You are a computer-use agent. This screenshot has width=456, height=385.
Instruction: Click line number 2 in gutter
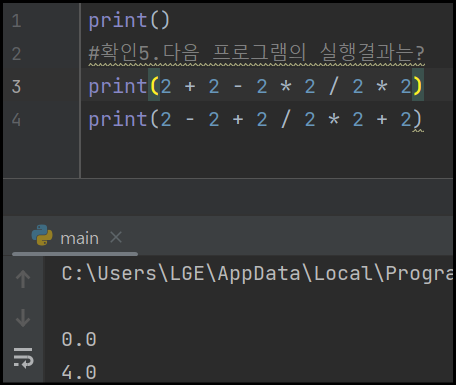16,54
